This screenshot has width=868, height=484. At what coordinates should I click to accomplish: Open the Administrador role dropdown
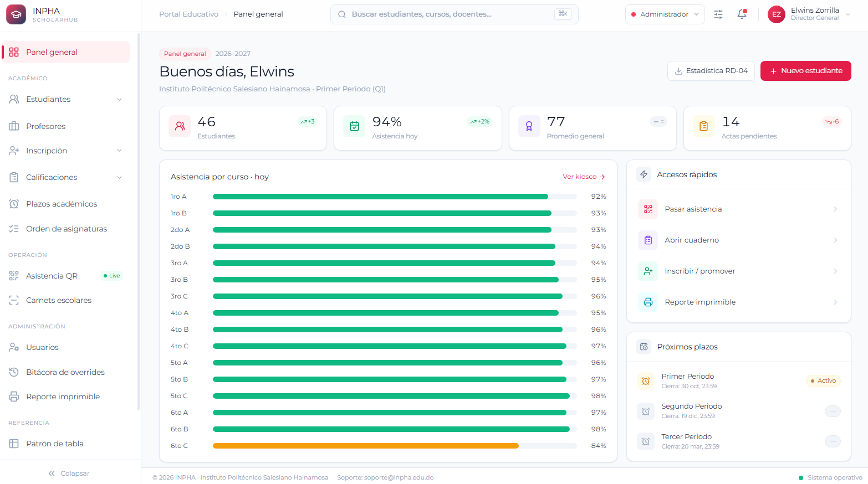[x=665, y=14]
